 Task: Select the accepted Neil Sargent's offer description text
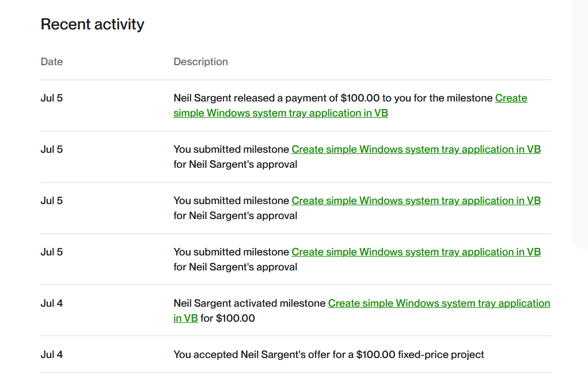click(x=328, y=355)
